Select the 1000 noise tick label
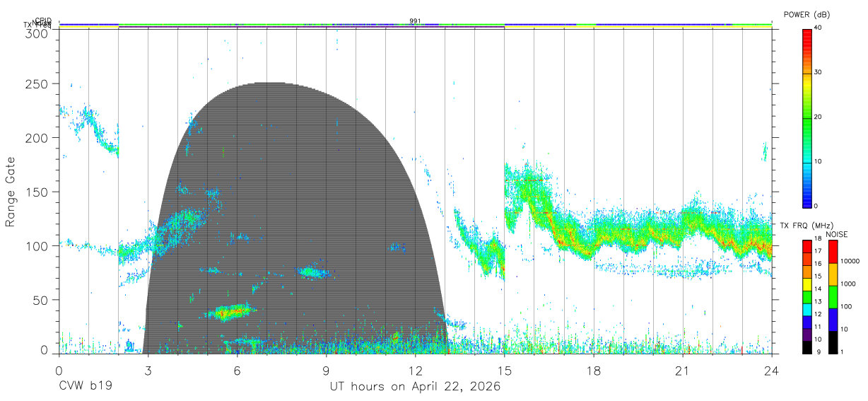Viewport: 868px width, 401px height. [848, 284]
